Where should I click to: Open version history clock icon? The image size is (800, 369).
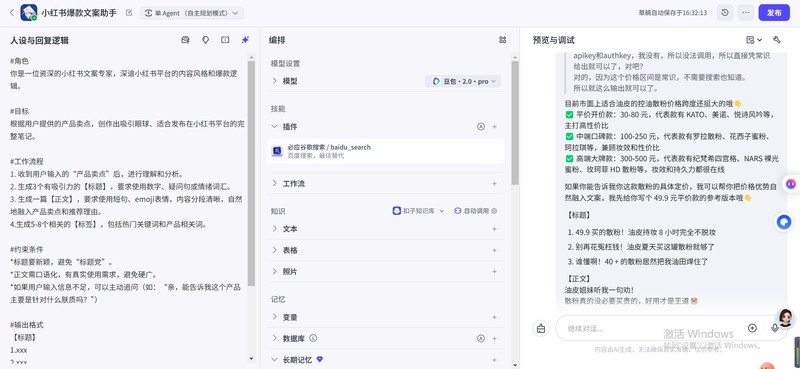click(725, 13)
